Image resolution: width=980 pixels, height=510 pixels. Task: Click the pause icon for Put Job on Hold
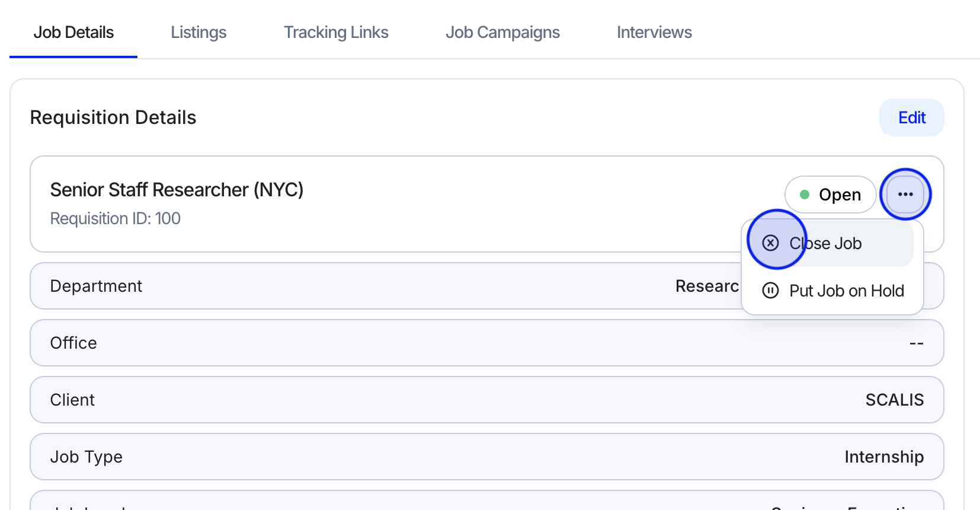(x=770, y=291)
